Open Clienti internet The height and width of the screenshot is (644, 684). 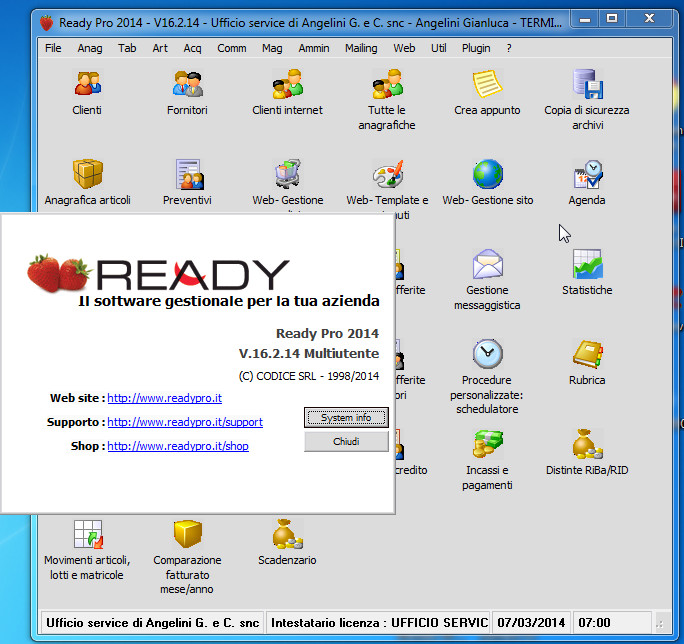tap(287, 84)
